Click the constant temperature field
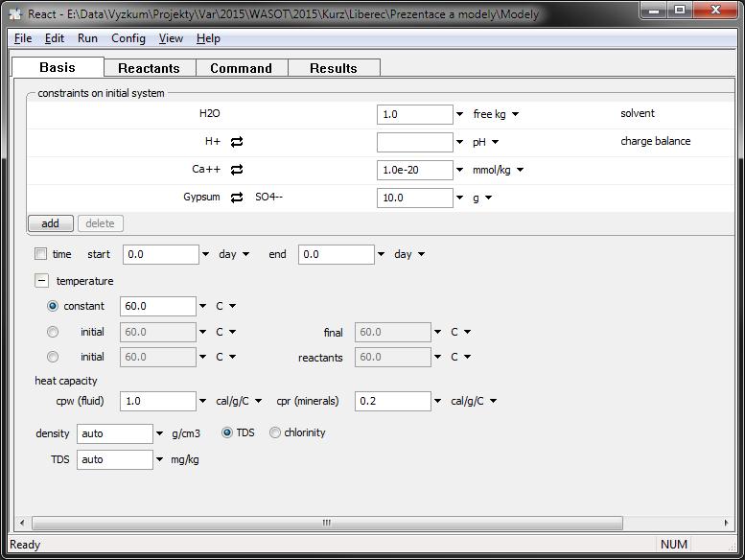 (158, 306)
